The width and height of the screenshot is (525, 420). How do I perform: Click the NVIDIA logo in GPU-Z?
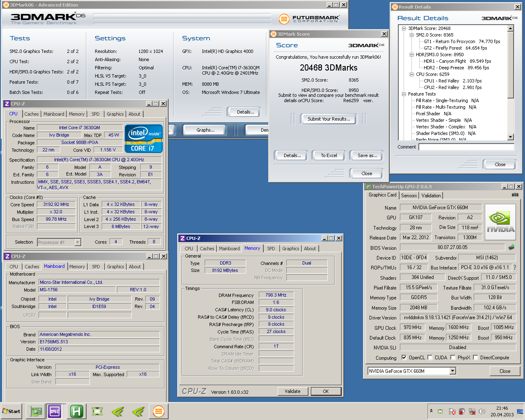pyautogui.click(x=500, y=222)
